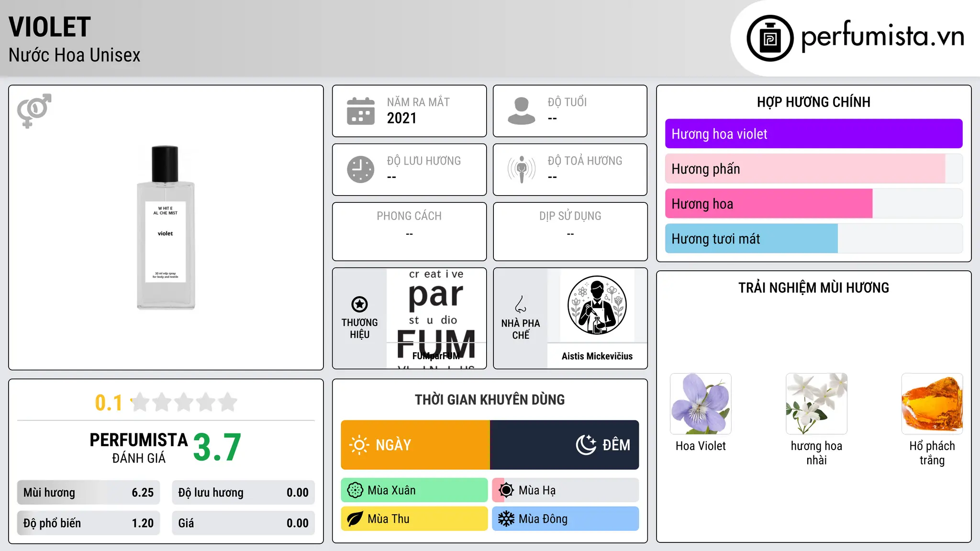The image size is (980, 551).
Task: Click the perfumista.vn site name text
Action: (x=883, y=36)
